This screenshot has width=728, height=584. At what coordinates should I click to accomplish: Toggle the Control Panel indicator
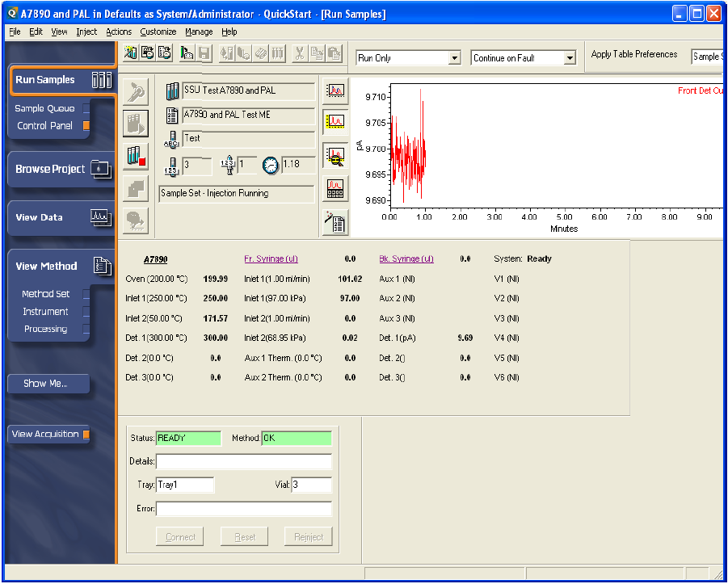tap(86, 125)
